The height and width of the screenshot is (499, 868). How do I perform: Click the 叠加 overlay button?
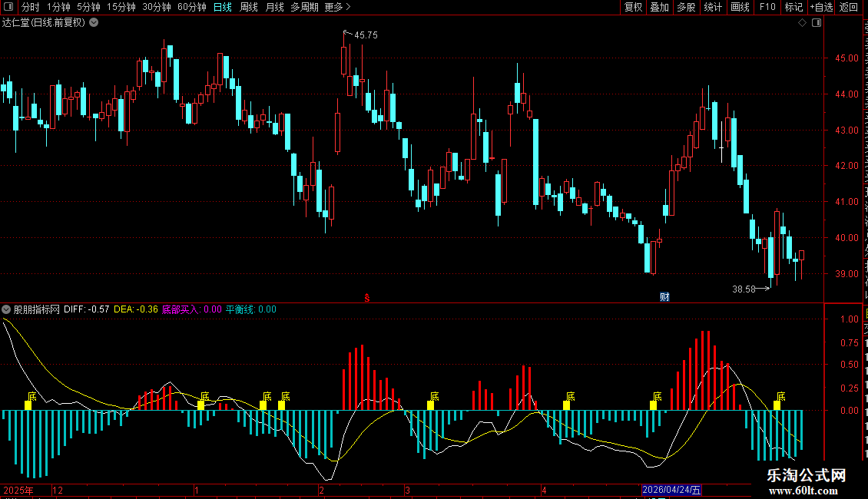click(659, 7)
